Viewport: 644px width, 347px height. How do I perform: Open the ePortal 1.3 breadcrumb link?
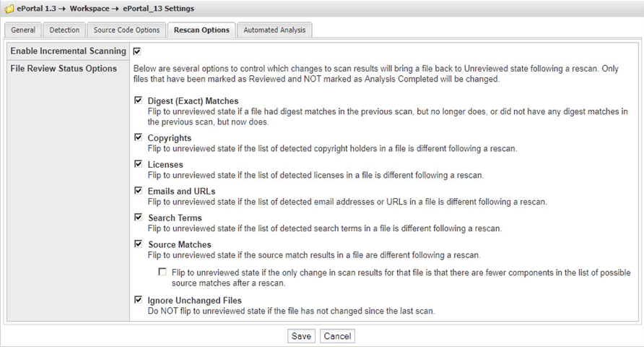[x=36, y=9]
